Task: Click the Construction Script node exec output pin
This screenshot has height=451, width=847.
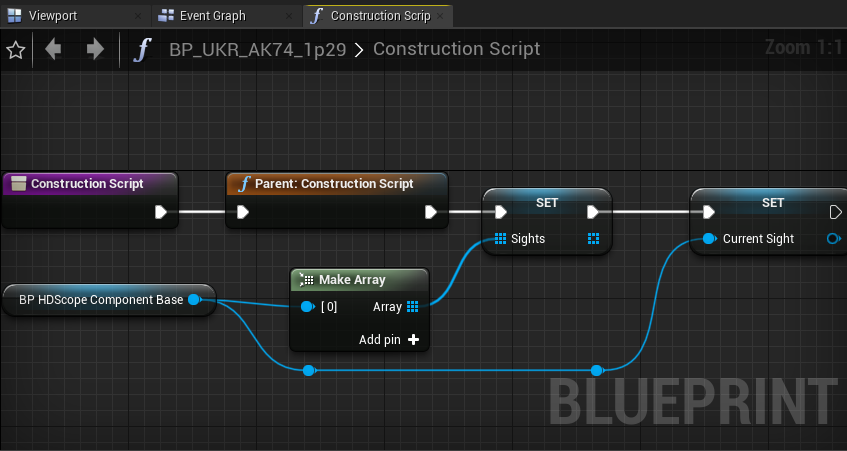Action: point(160,212)
